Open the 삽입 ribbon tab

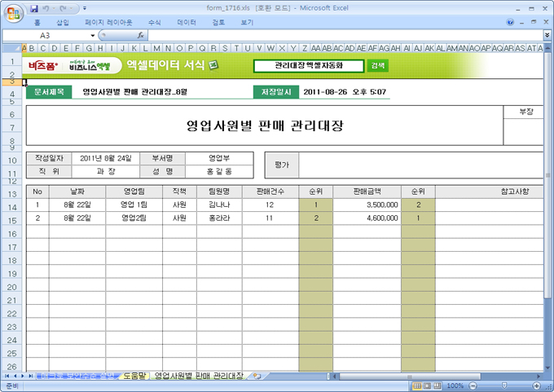point(63,23)
